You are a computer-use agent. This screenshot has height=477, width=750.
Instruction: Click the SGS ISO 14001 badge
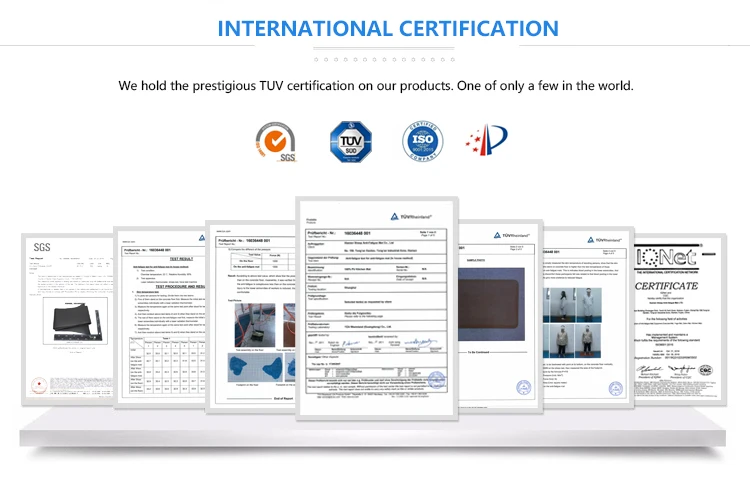276,142
